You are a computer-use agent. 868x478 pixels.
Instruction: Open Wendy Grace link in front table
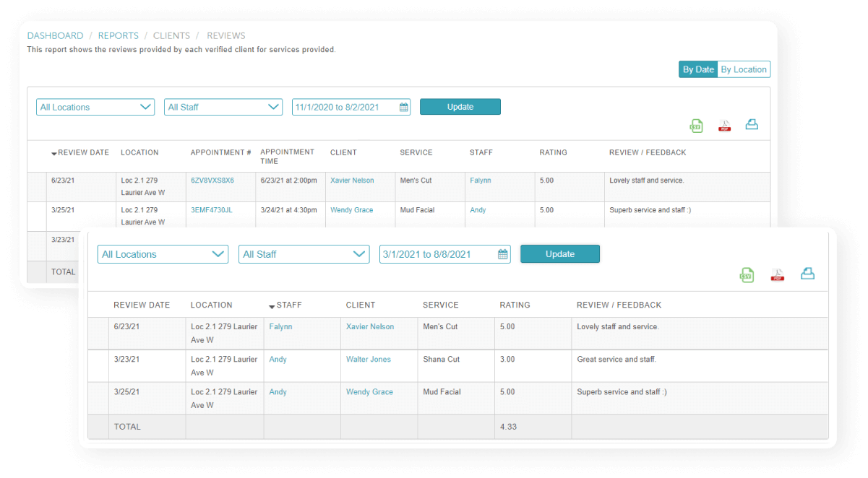pyautogui.click(x=369, y=392)
